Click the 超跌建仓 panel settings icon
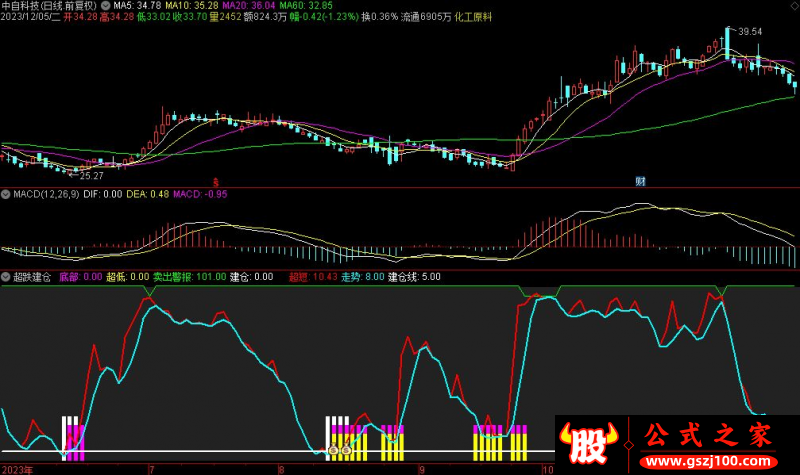This screenshot has width=800, height=475. [x=6, y=277]
